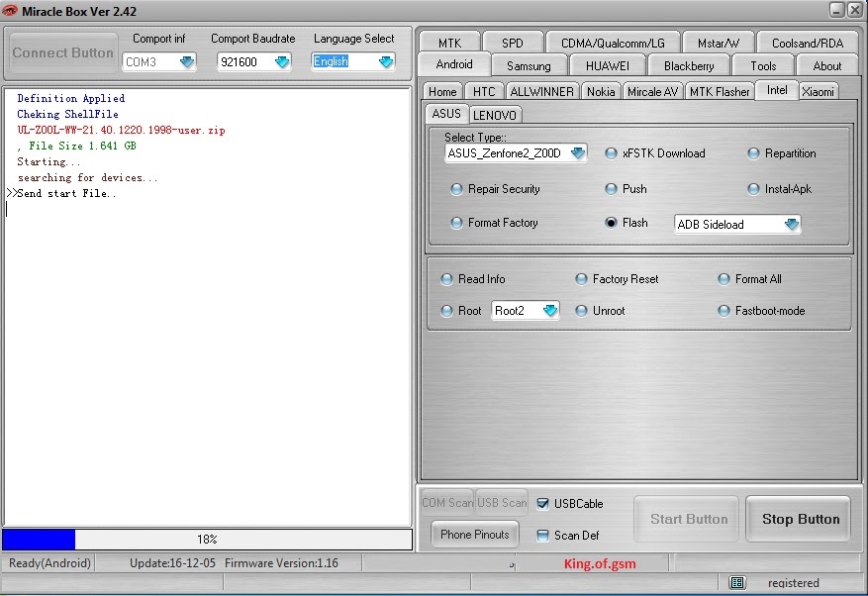Switch to the CDMA/Qualcomm/LG tab
This screenshot has width=868, height=596.
tap(613, 43)
